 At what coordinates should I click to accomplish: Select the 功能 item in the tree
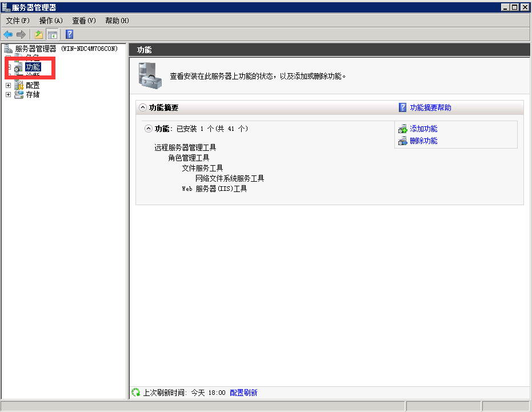pos(33,67)
